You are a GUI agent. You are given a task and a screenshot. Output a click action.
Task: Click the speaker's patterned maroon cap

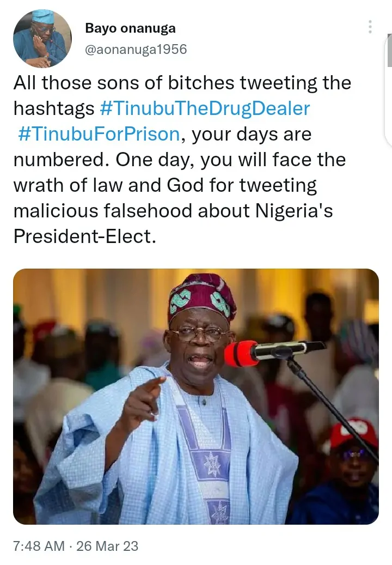(x=201, y=297)
